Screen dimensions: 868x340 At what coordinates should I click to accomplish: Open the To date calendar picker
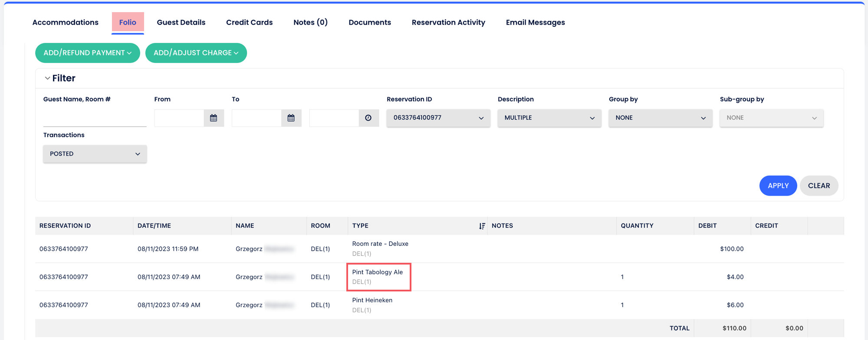click(x=291, y=118)
